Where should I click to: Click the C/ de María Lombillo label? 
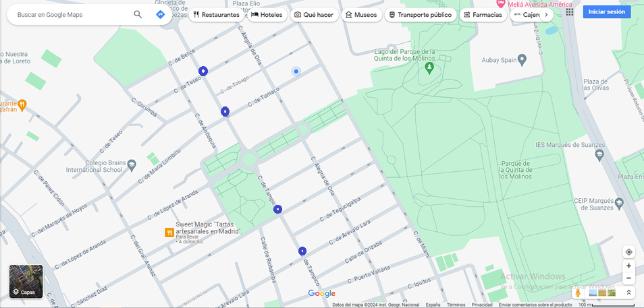coord(159,166)
